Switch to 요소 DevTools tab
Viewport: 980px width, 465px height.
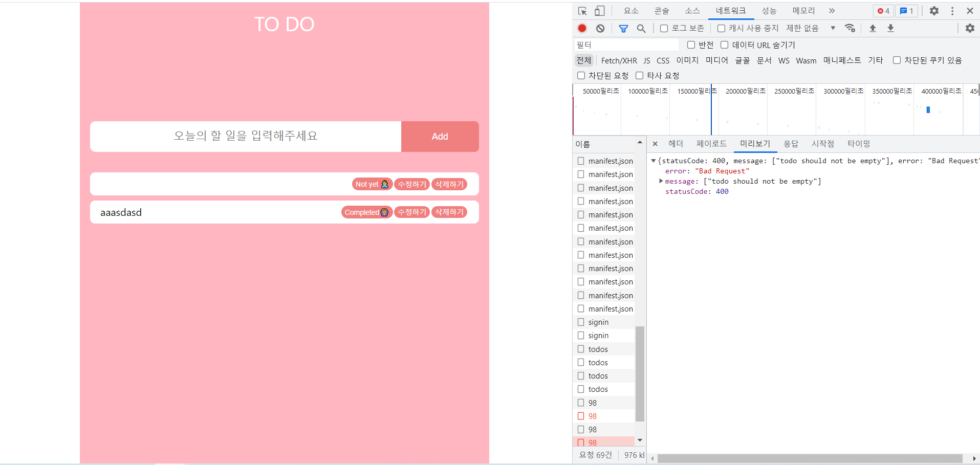[631, 11]
